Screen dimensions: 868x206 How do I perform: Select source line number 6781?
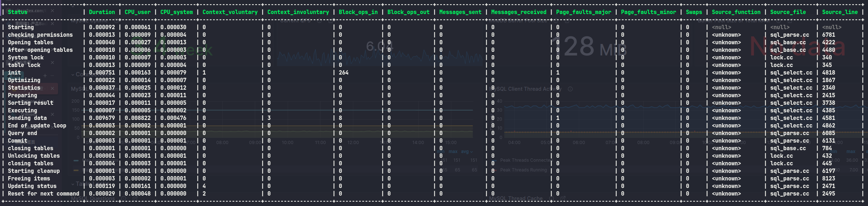coord(828,35)
